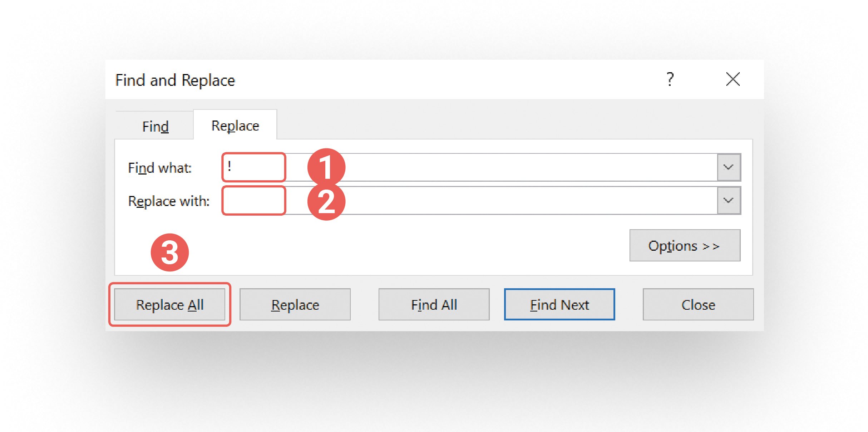This screenshot has height=432, width=868.
Task: Click the Close button at bottom right
Action: click(698, 305)
